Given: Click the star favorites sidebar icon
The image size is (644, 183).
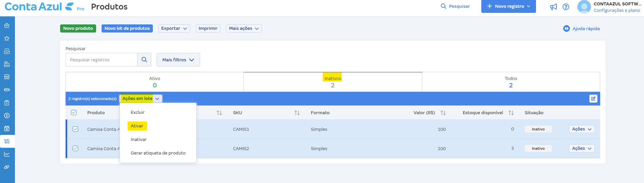Looking at the screenshot, I should tap(7, 38).
